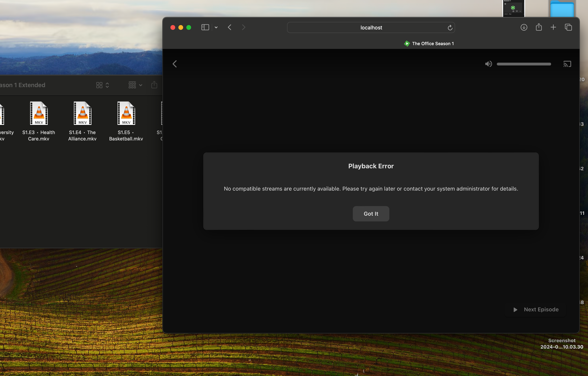Show the tab overview icon
Viewport: 588px width, 376px height.
tap(568, 27)
